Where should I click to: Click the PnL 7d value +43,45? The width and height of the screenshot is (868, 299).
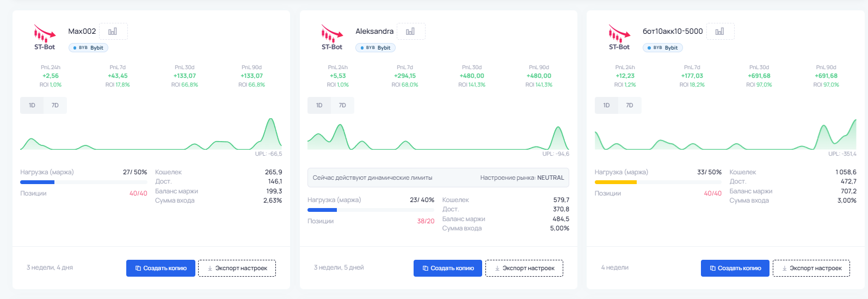(x=118, y=76)
